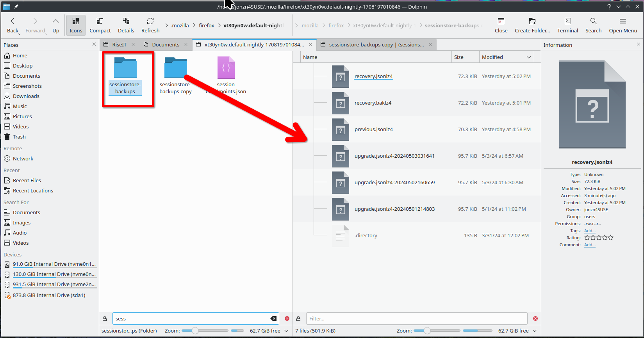Add tags via Tags Add link

590,231
